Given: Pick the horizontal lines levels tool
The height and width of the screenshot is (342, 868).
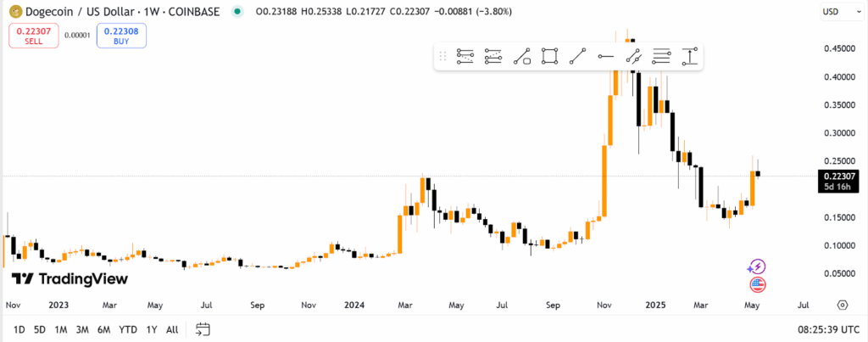Looking at the screenshot, I should point(661,57).
